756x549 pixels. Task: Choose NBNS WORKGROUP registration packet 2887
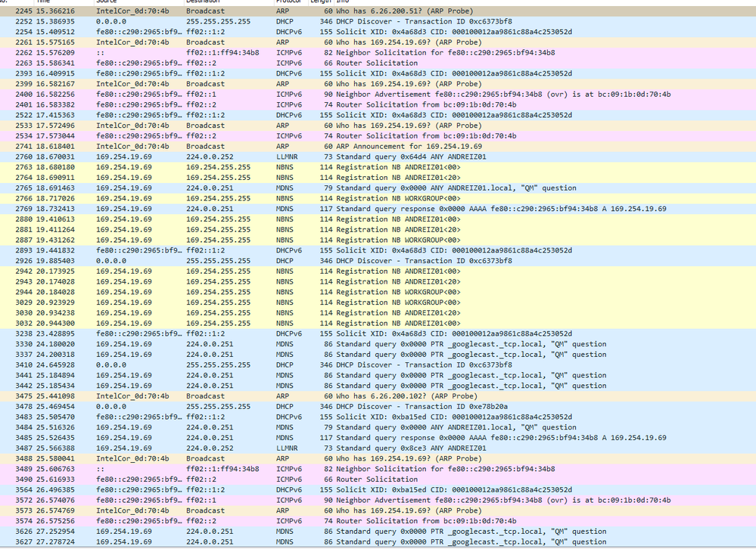point(378,240)
